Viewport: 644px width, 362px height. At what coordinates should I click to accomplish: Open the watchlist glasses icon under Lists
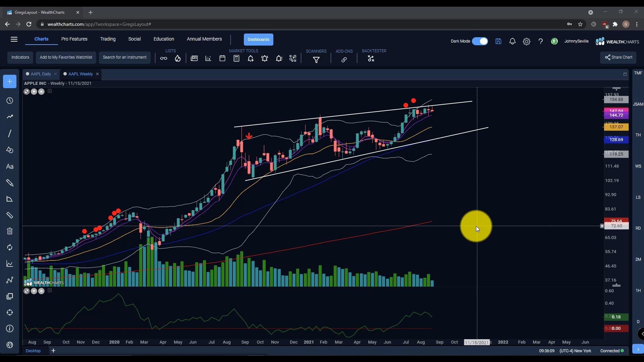(x=163, y=59)
